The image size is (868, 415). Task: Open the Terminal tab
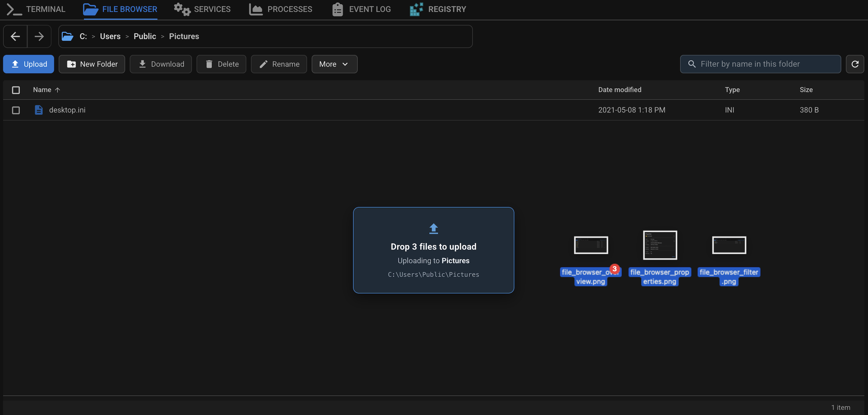click(x=36, y=9)
